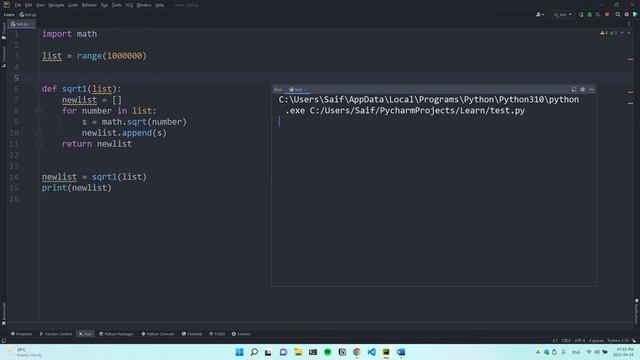
Task: Open the Help menu
Action: (159, 5)
